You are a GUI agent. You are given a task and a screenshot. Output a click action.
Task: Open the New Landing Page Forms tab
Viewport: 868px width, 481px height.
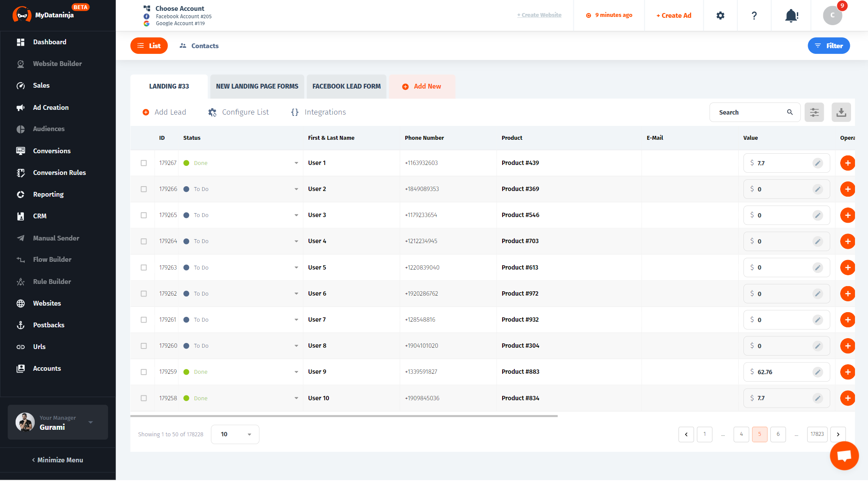(257, 86)
